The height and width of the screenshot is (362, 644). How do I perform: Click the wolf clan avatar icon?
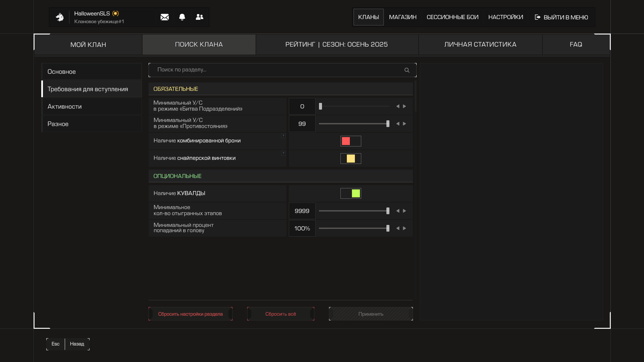[x=60, y=17]
